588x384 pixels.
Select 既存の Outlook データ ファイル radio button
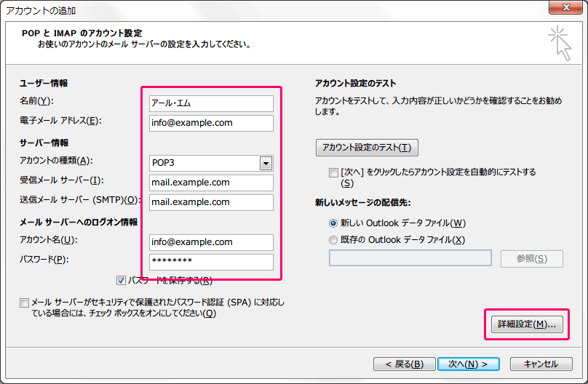tap(333, 240)
